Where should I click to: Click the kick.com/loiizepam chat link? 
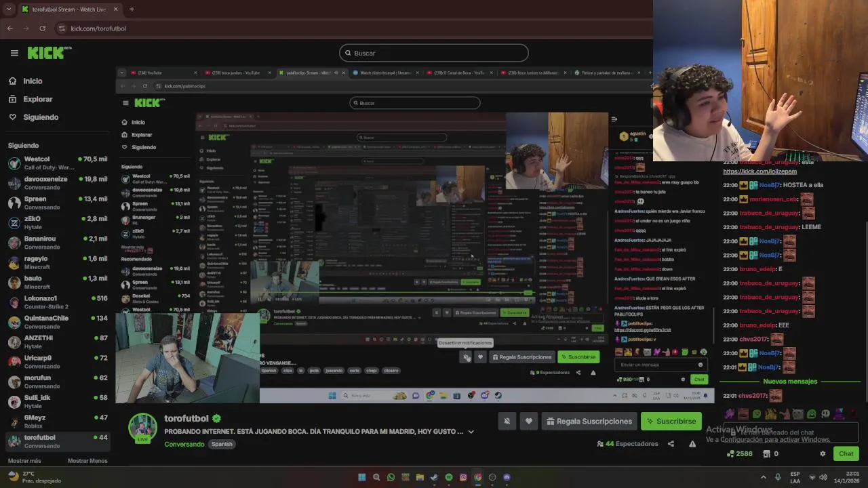coord(759,171)
